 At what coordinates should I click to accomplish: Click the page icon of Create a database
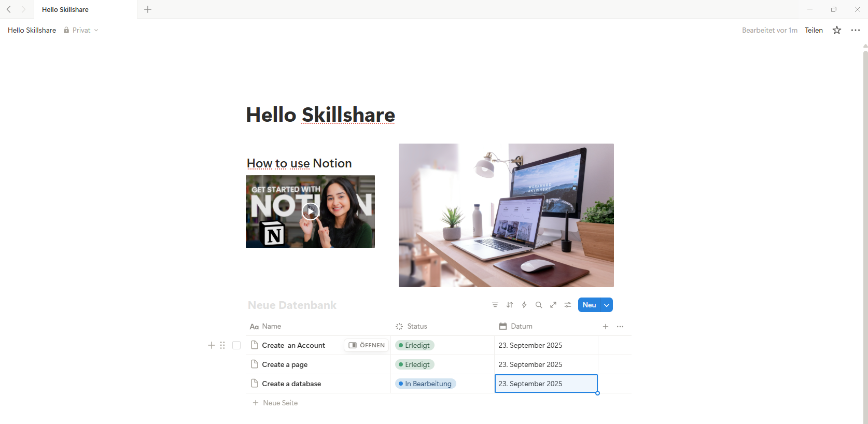255,384
